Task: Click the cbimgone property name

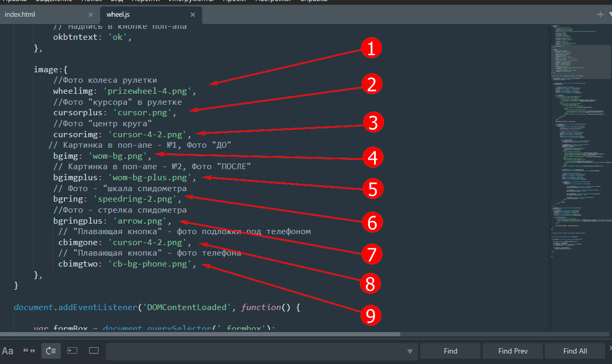Action: point(78,242)
